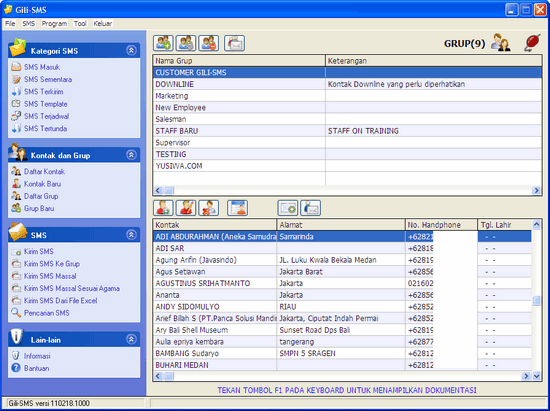The image size is (550, 411).
Task: Select the DOWNLINE group row
Action: 347,84
